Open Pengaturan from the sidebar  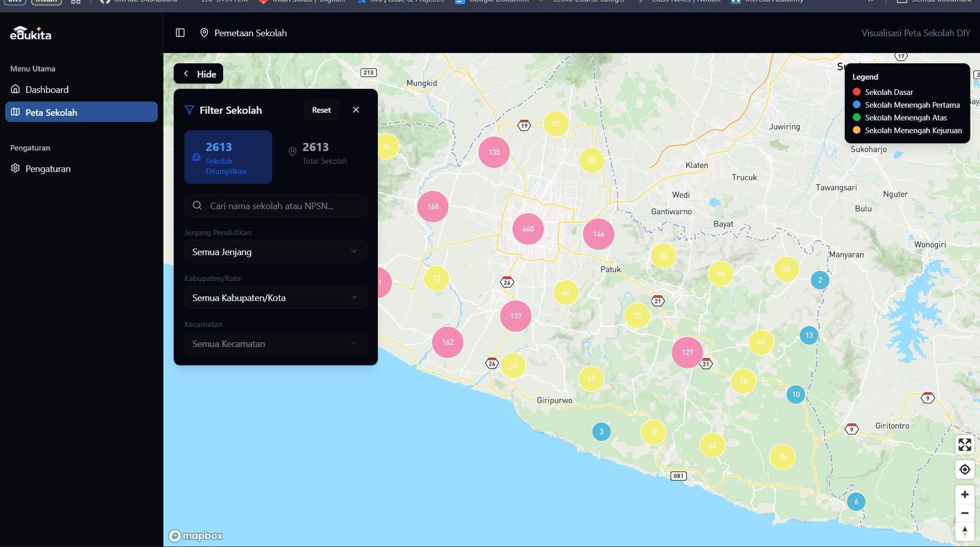[47, 168]
